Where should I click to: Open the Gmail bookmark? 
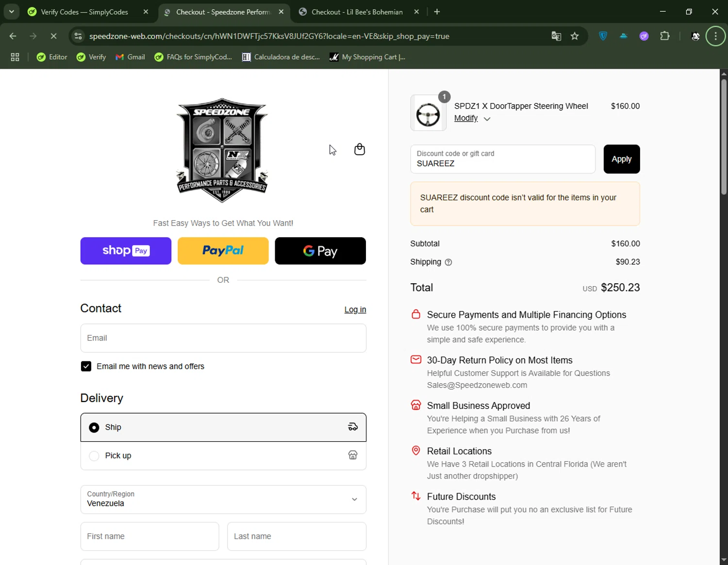tap(130, 57)
